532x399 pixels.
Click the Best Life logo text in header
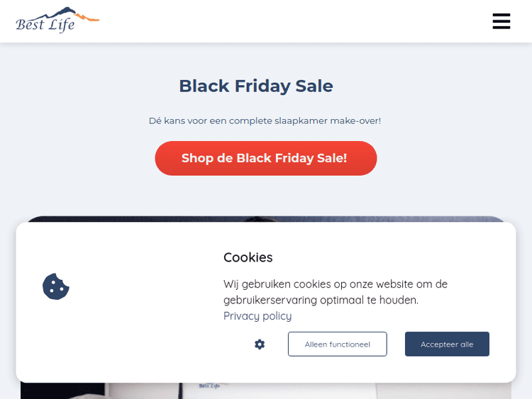(x=45, y=26)
